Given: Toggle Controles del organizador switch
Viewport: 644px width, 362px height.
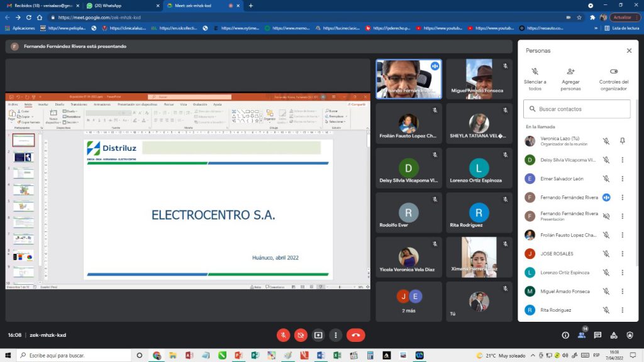Looking at the screenshot, I should [x=614, y=72].
